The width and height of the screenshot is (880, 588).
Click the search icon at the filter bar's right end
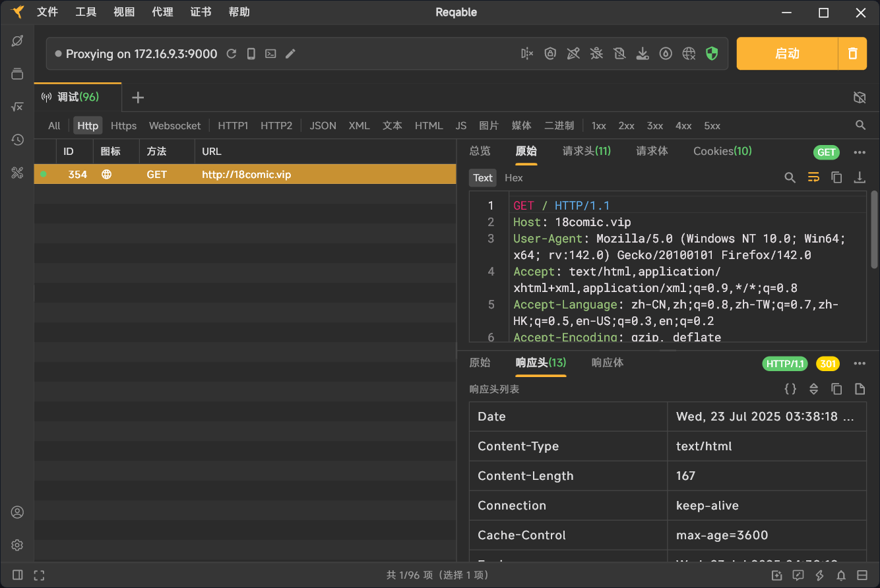tap(860, 125)
